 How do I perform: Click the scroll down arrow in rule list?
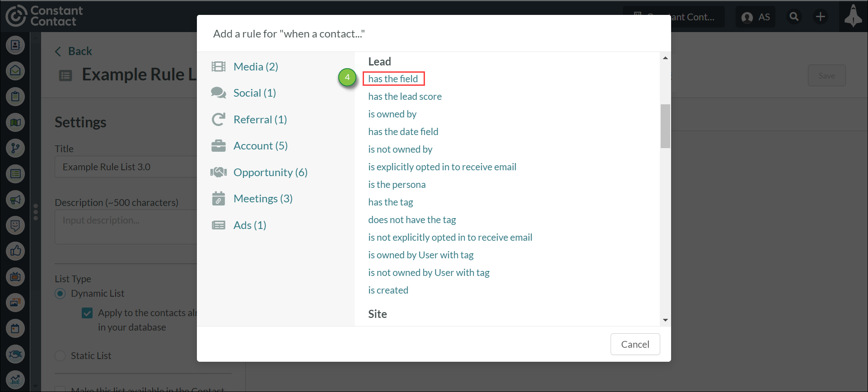pyautogui.click(x=665, y=320)
